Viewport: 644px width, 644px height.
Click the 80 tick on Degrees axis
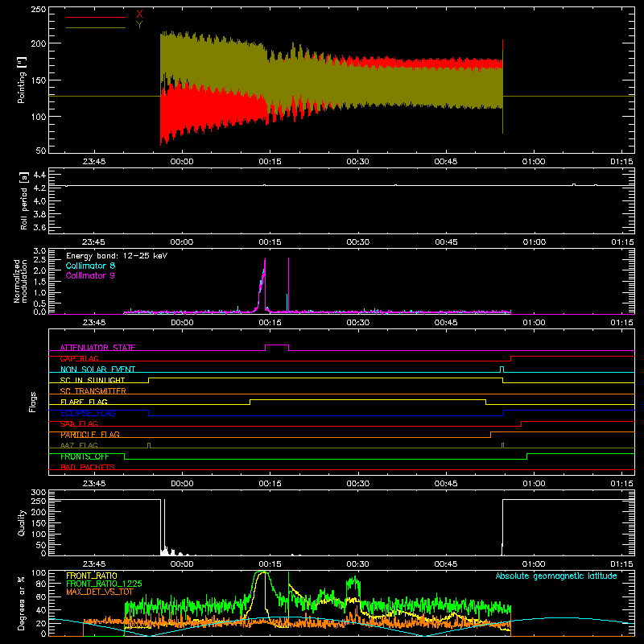click(x=41, y=584)
